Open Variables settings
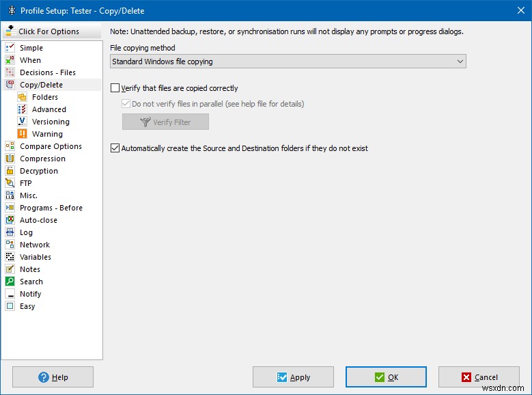This screenshot has height=395, width=532. pyautogui.click(x=36, y=257)
